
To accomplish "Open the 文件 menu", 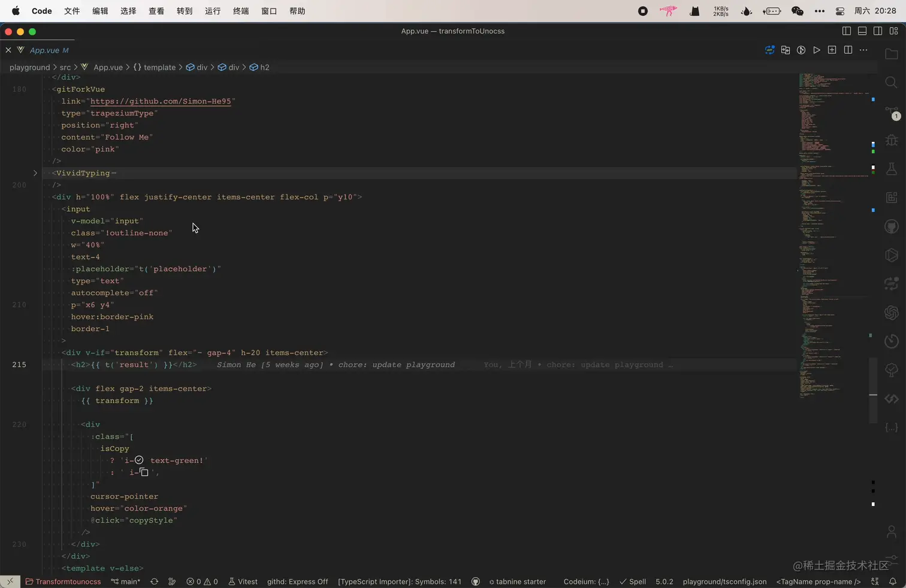I will (72, 11).
